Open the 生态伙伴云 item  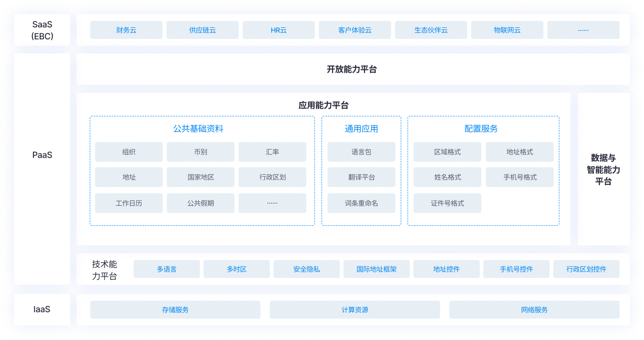(431, 30)
